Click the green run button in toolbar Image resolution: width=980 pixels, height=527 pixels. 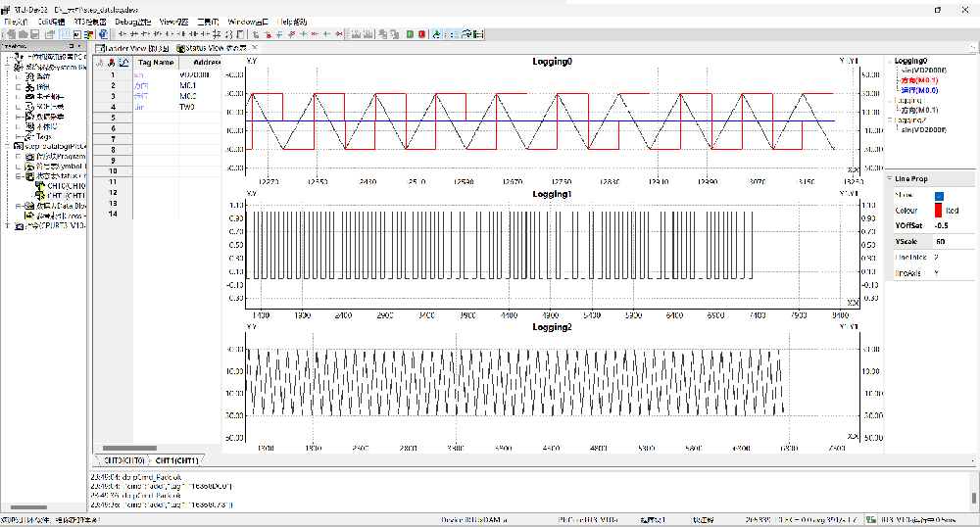point(409,34)
